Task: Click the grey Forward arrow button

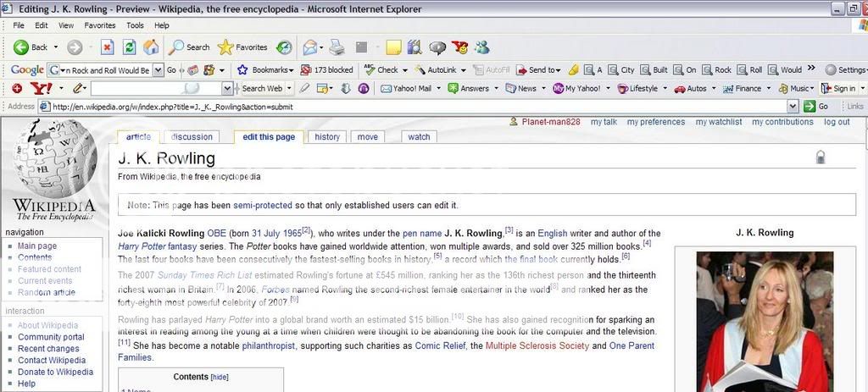Action: tap(75, 48)
